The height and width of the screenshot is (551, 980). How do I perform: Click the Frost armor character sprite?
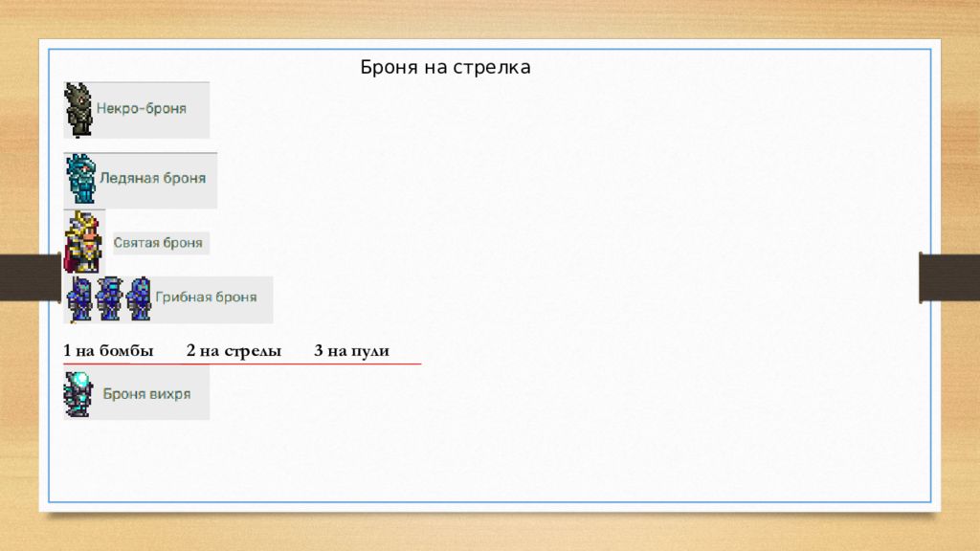(x=81, y=179)
